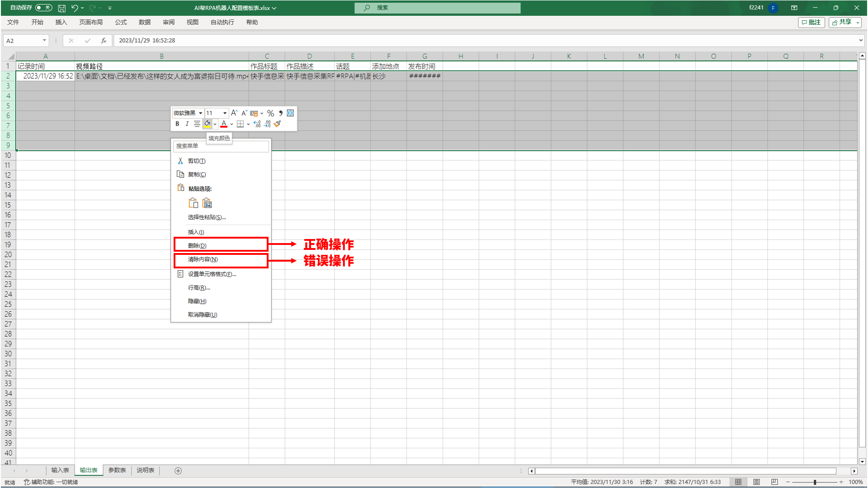Click the insert function fx icon
868x488 pixels.
[x=104, y=41]
